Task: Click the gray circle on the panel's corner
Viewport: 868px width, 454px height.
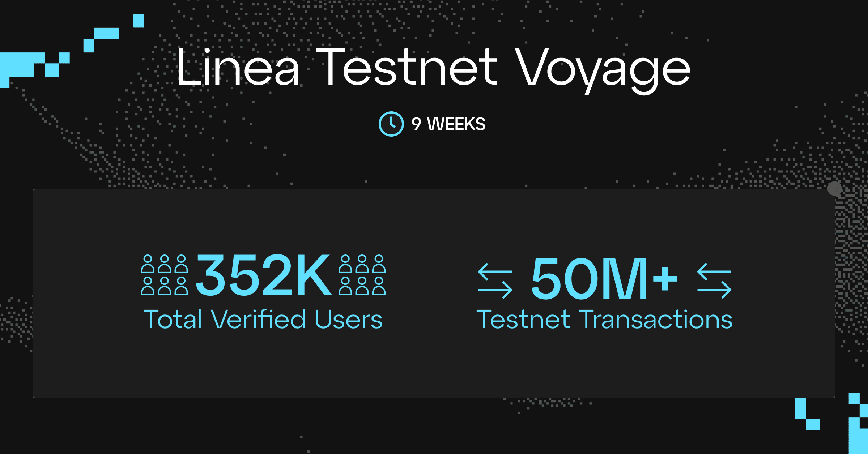Action: (x=834, y=189)
